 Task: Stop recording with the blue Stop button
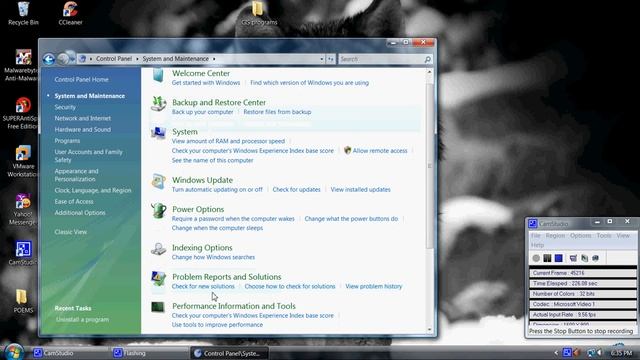coord(559,258)
